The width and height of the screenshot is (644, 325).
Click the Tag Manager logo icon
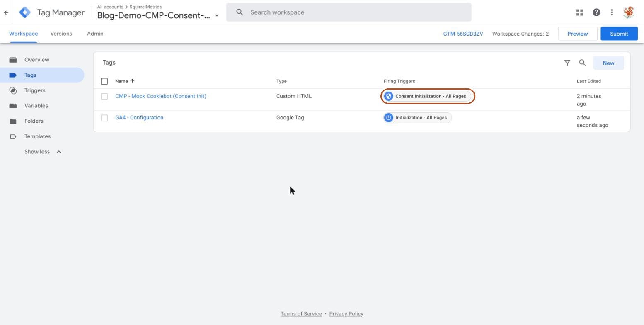coord(25,12)
